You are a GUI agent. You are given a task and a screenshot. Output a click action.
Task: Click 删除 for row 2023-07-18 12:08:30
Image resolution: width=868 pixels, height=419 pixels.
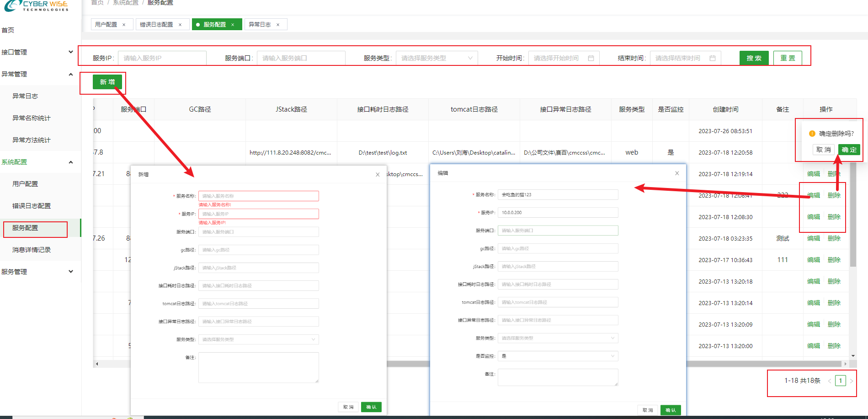834,217
